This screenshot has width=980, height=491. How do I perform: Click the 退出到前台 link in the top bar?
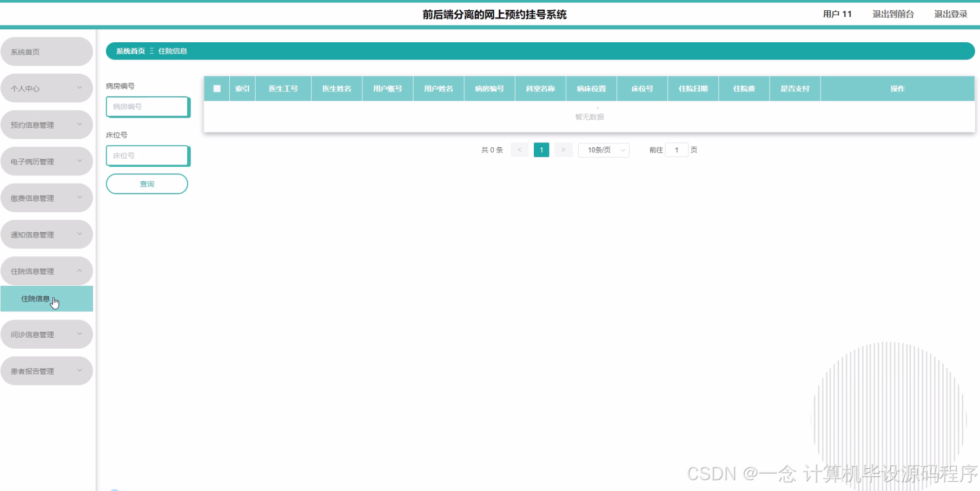(893, 14)
